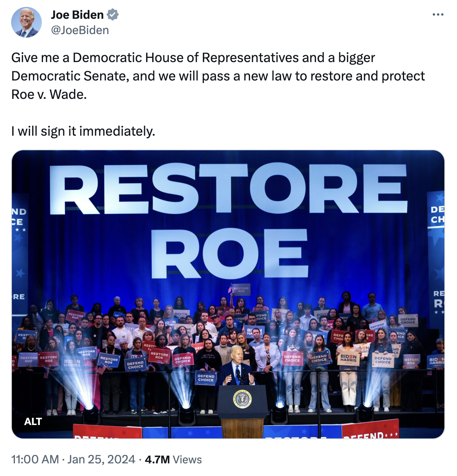Screen dimensions: 457x476
Task: Click the large ROE word in the photo
Action: [x=230, y=253]
